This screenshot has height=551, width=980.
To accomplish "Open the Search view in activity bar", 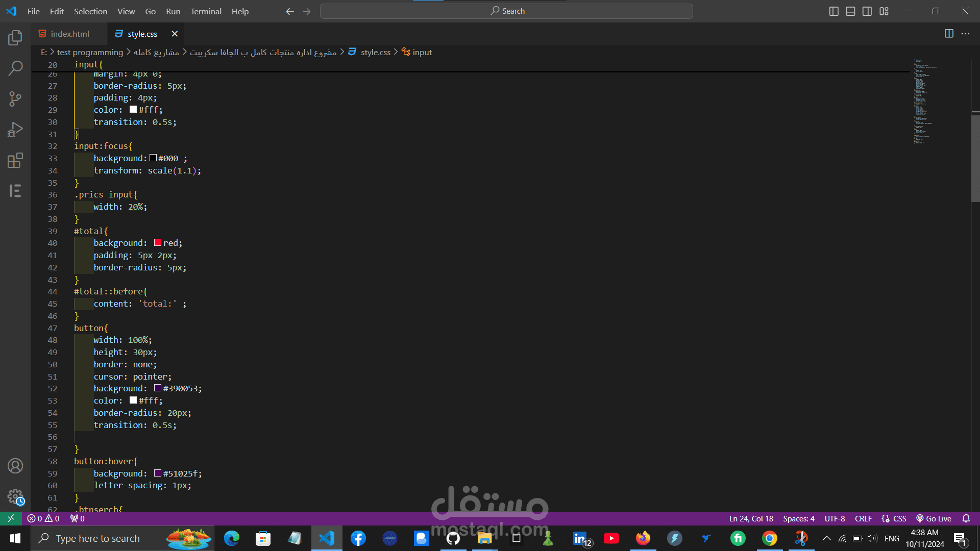I will pyautogui.click(x=15, y=68).
